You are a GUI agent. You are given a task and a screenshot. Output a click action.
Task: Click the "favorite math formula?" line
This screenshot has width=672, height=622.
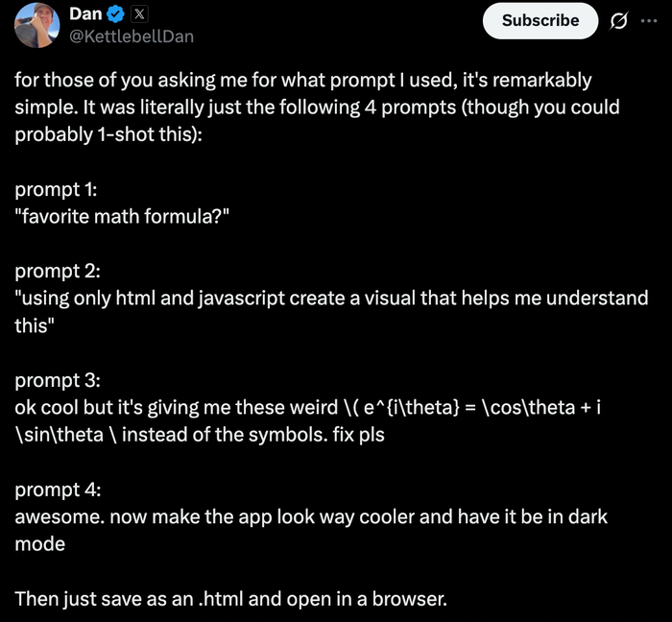click(122, 216)
